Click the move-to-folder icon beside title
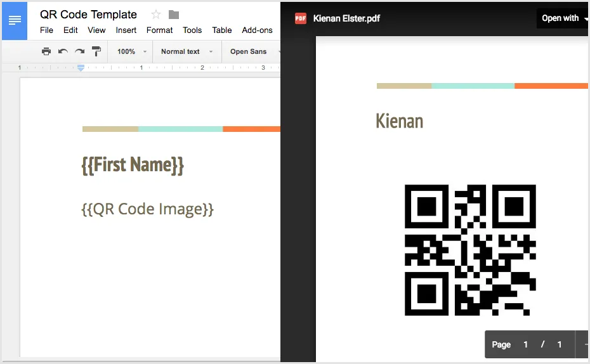 (x=173, y=15)
